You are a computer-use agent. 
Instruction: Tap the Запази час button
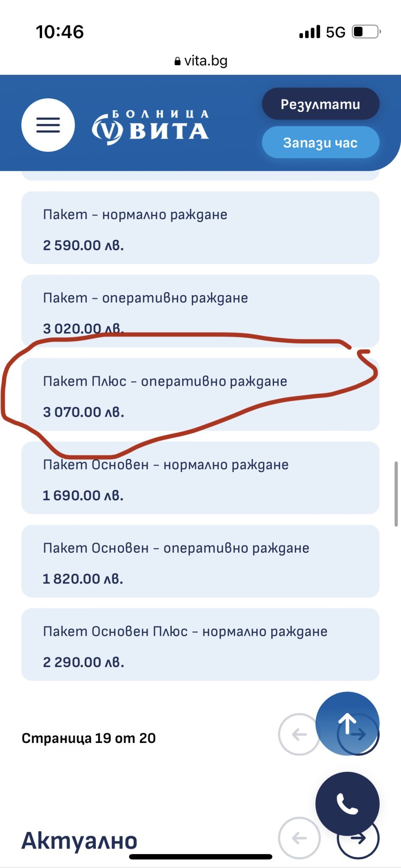320,142
